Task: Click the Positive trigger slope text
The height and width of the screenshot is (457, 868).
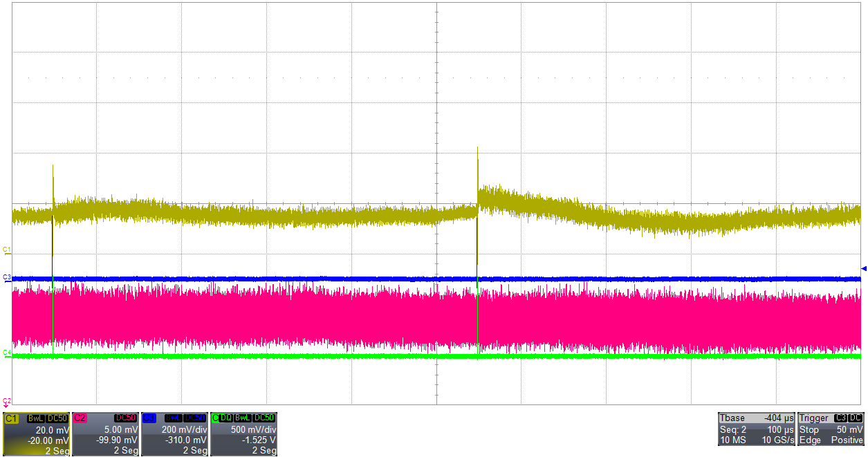Action: click(847, 440)
